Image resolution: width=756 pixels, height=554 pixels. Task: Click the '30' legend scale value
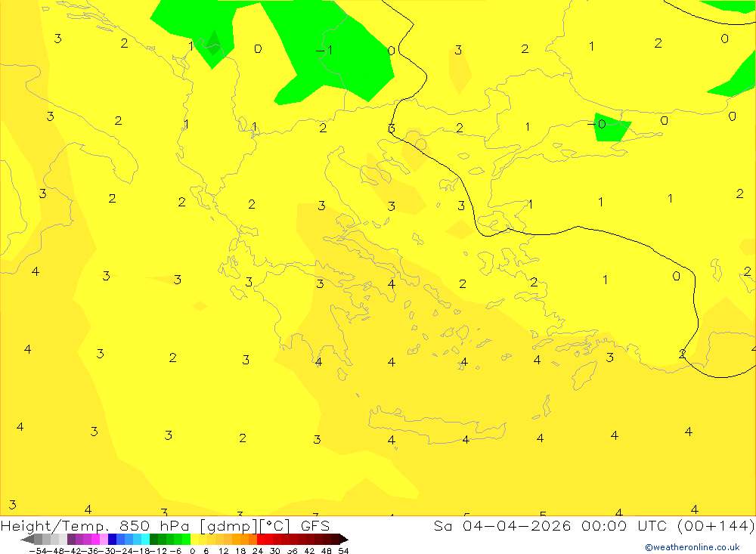tap(275, 551)
